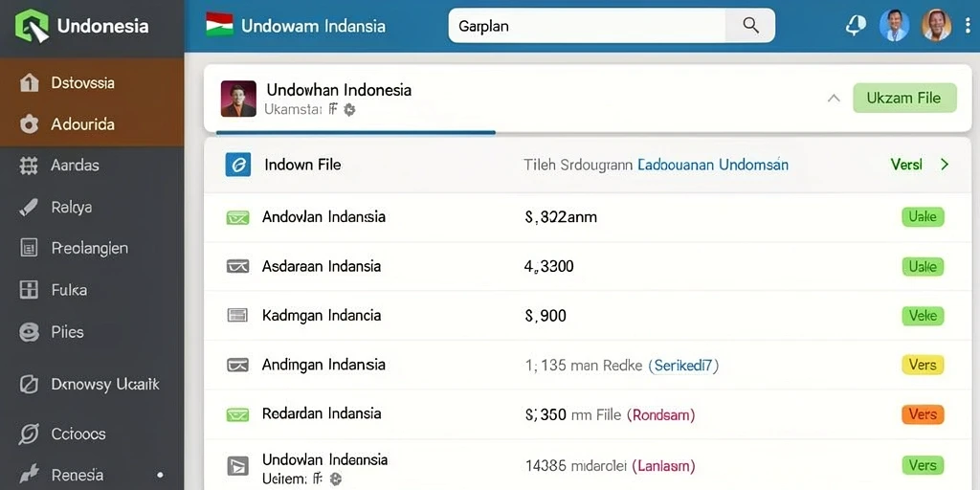980x490 pixels.
Task: Open the Ladoouanan Undomsan link
Action: [x=712, y=165]
